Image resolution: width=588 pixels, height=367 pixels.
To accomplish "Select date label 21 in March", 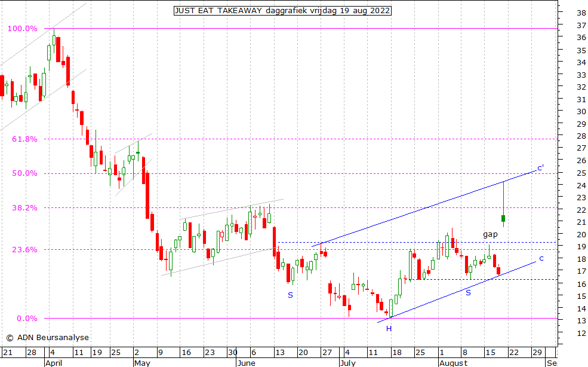I will [8, 352].
